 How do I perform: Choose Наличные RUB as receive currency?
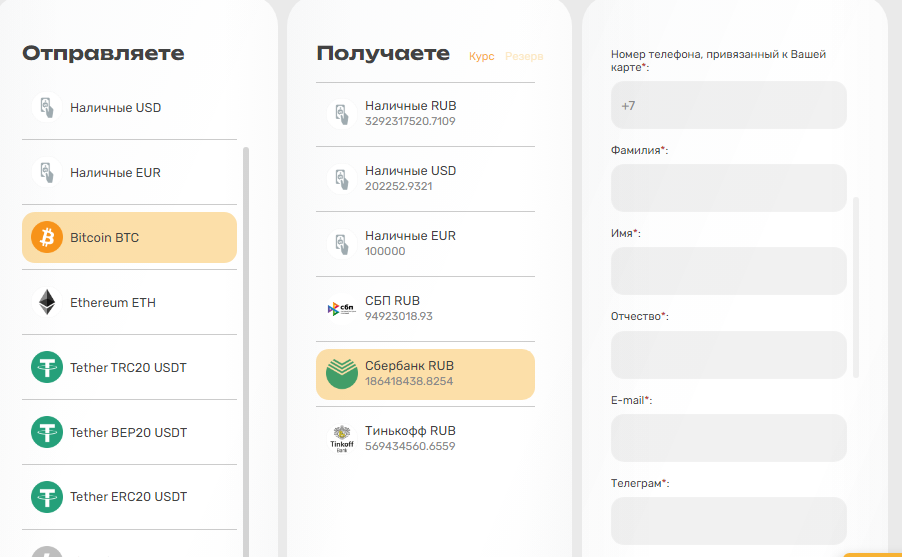(410, 113)
